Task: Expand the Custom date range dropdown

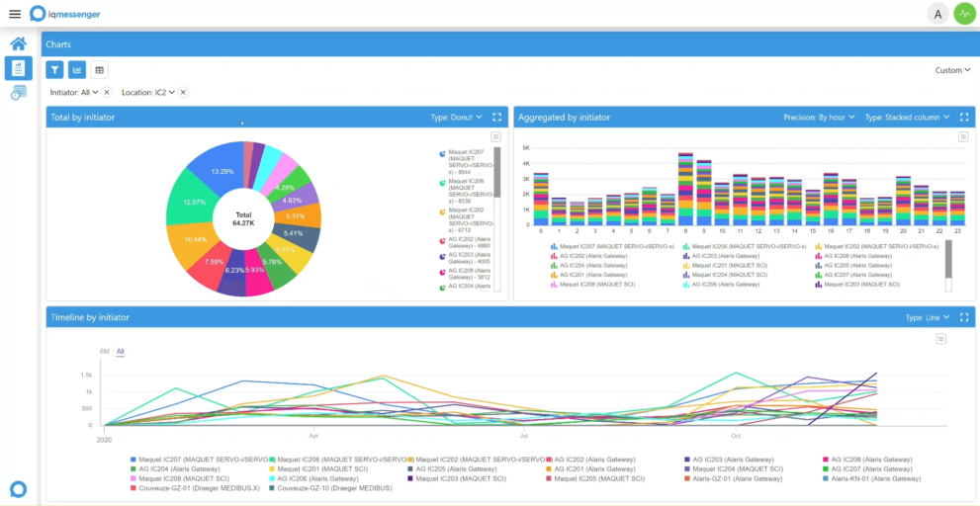Action: pos(952,70)
